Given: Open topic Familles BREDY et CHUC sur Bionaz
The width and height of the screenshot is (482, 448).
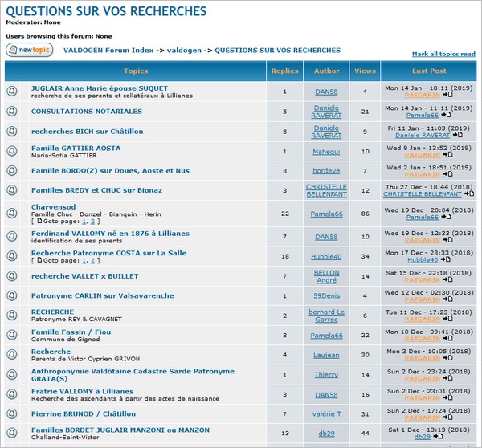Looking at the screenshot, I should [x=96, y=190].
